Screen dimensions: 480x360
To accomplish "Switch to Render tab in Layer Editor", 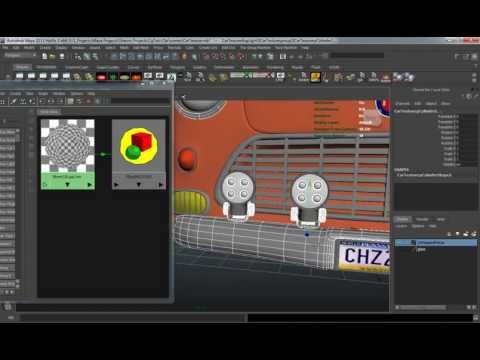I will point(422,219).
